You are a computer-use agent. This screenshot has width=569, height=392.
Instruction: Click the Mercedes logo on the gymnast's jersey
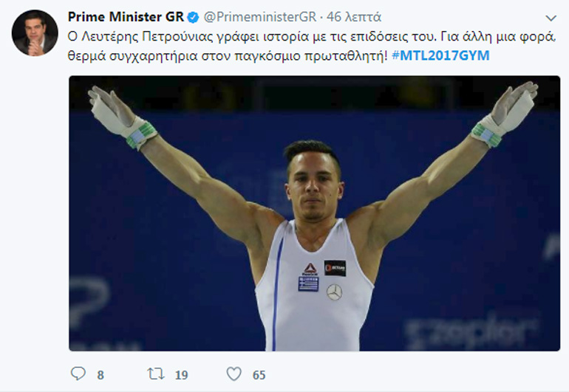point(334,292)
